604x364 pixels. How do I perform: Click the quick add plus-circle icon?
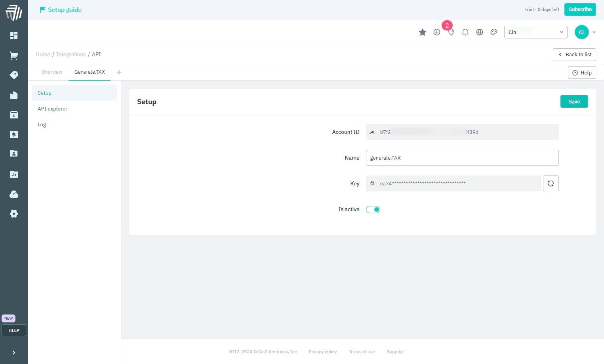437,32
